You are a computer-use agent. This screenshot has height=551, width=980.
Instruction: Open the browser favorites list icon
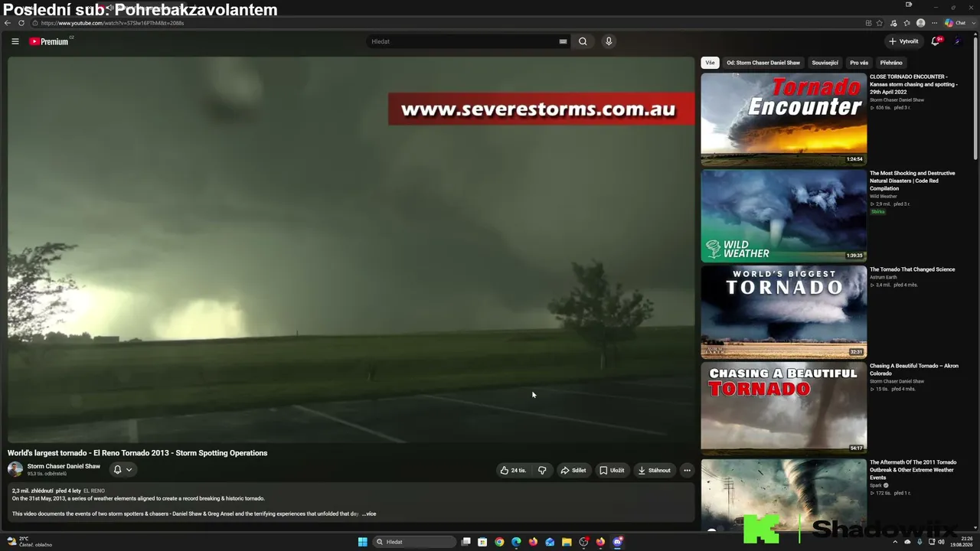pyautogui.click(x=906, y=23)
